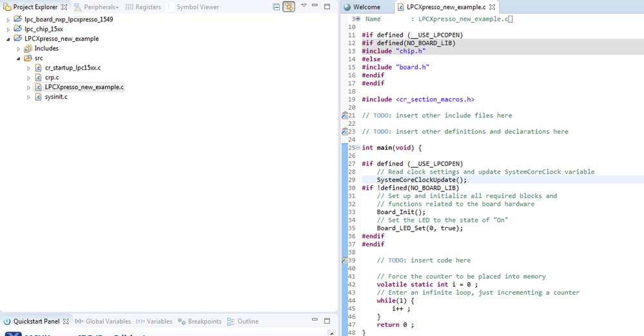The height and width of the screenshot is (336, 644).
Task: Toggle Link with Editor button
Action: [x=289, y=6]
